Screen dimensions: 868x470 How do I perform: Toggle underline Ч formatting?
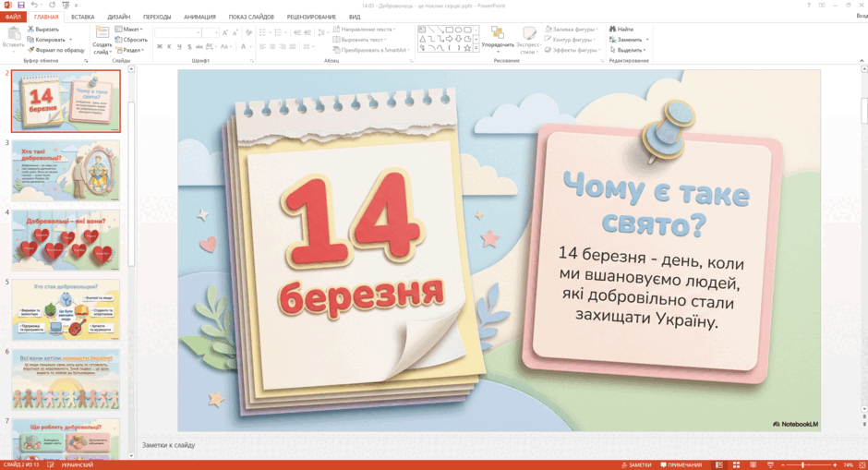179,46
